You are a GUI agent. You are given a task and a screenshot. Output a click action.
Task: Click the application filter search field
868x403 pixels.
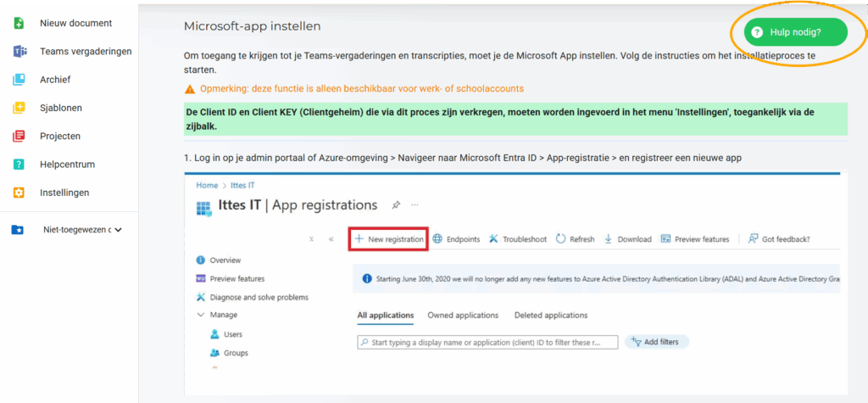click(487, 342)
